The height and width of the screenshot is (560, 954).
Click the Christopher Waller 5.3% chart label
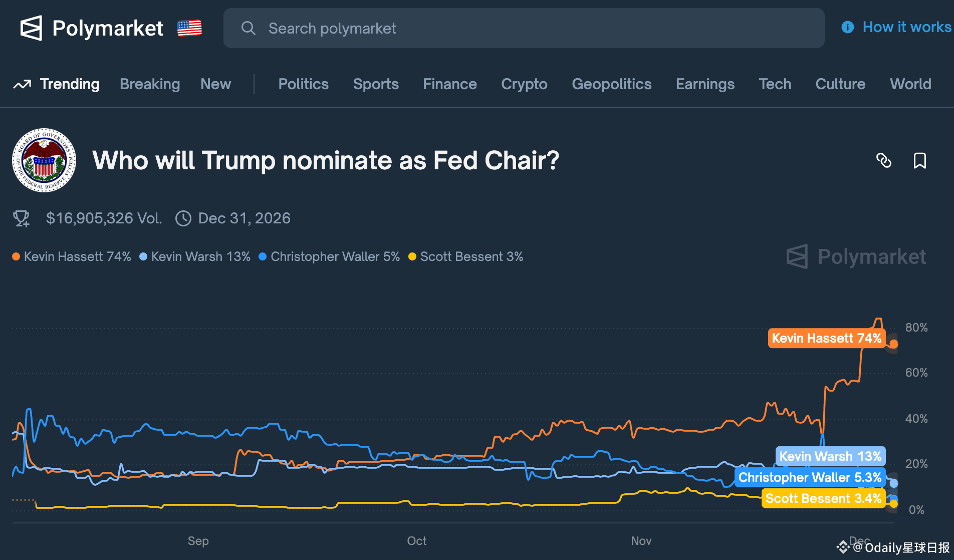(809, 477)
